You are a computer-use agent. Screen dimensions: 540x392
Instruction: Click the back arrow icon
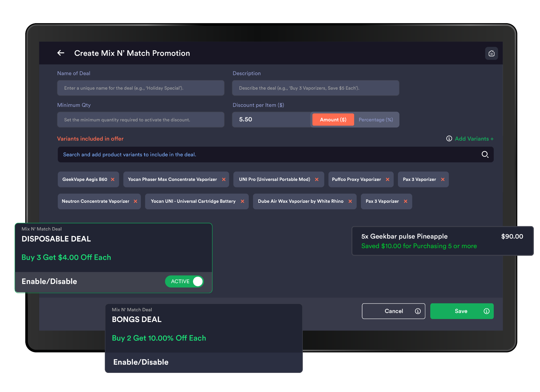61,53
